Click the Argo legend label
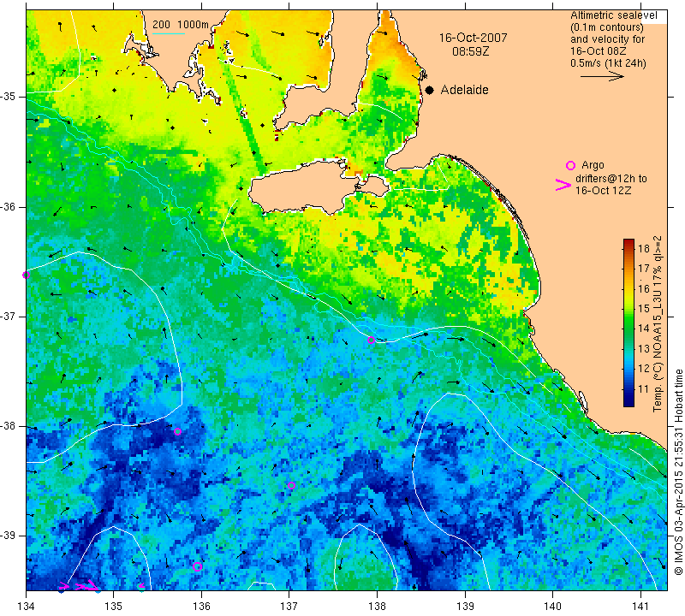The height and width of the screenshot is (616, 685). (593, 165)
